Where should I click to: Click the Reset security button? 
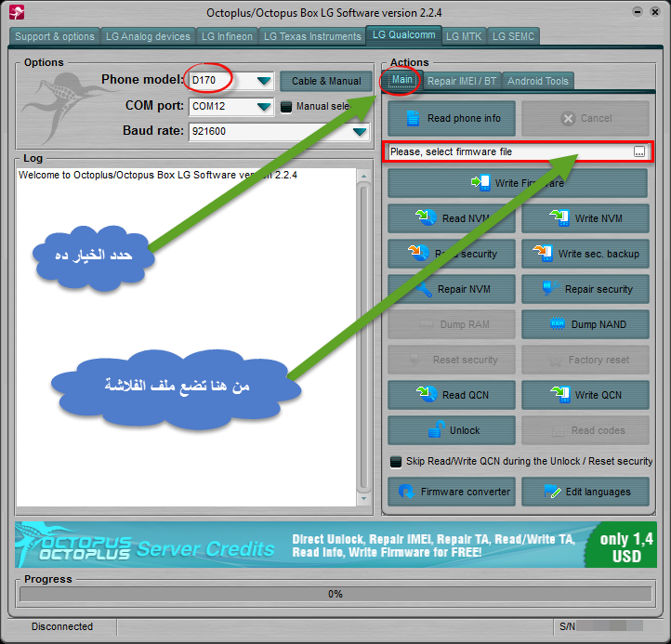pos(452,360)
